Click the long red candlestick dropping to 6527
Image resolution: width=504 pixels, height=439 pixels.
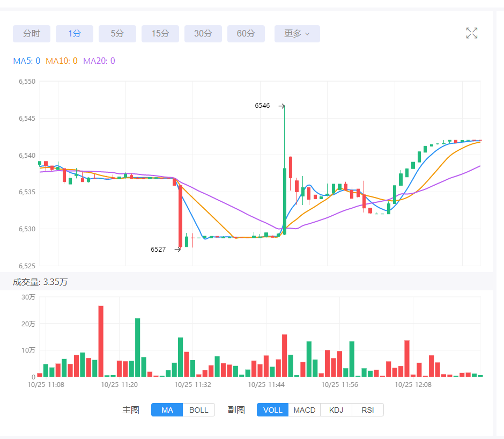pos(180,216)
